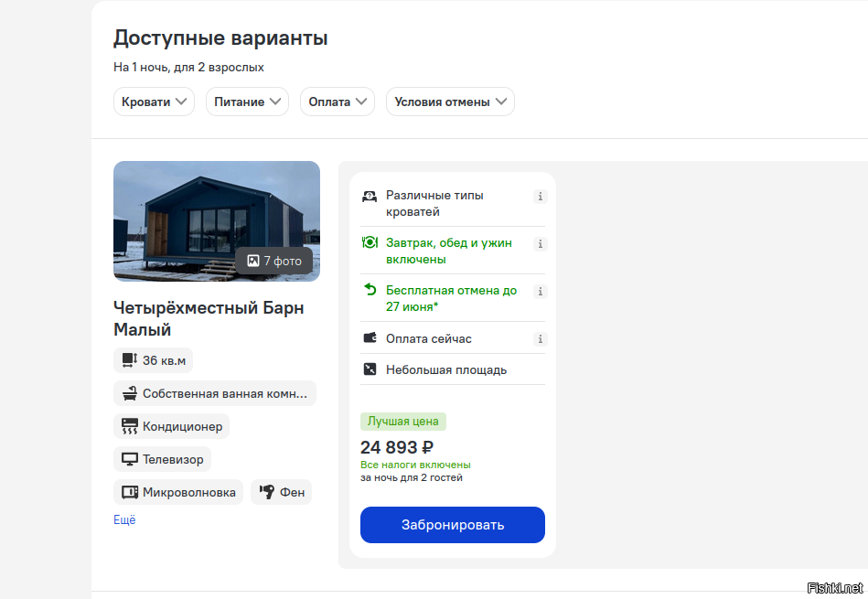The width and height of the screenshot is (868, 599).
Task: Click the Фен amenity tag
Action: click(281, 492)
